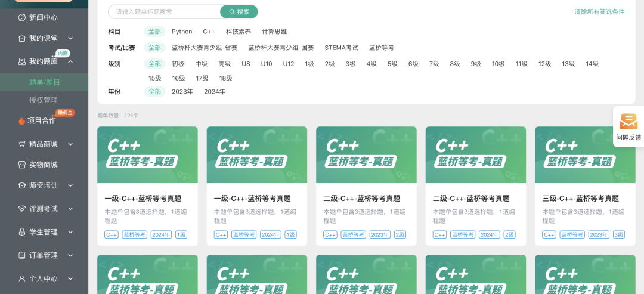Click the 订单管理 clipboard icon
The width and height of the screenshot is (644, 294).
[22, 255]
